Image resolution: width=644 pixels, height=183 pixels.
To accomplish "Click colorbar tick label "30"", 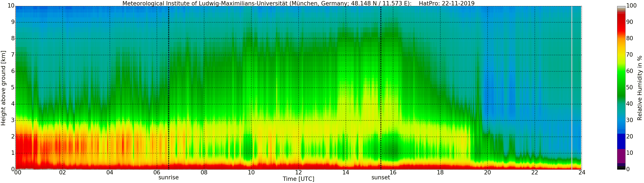I will pyautogui.click(x=629, y=120).
